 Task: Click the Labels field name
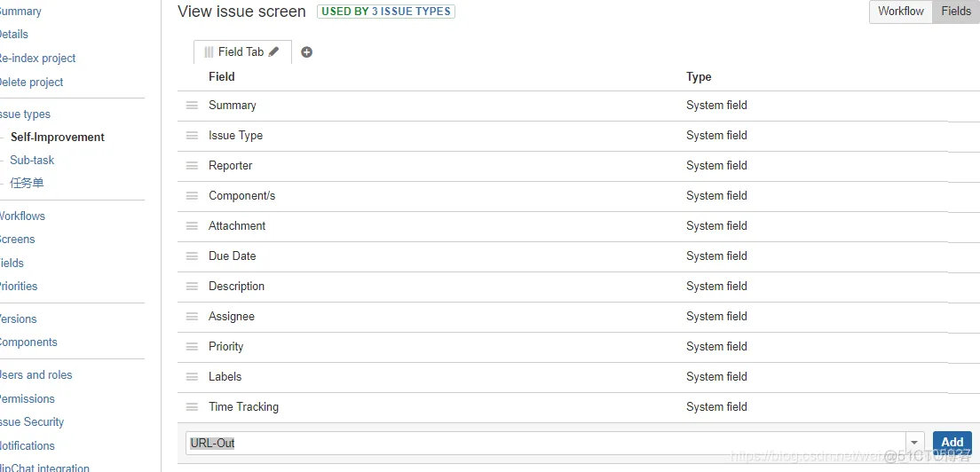(x=225, y=376)
